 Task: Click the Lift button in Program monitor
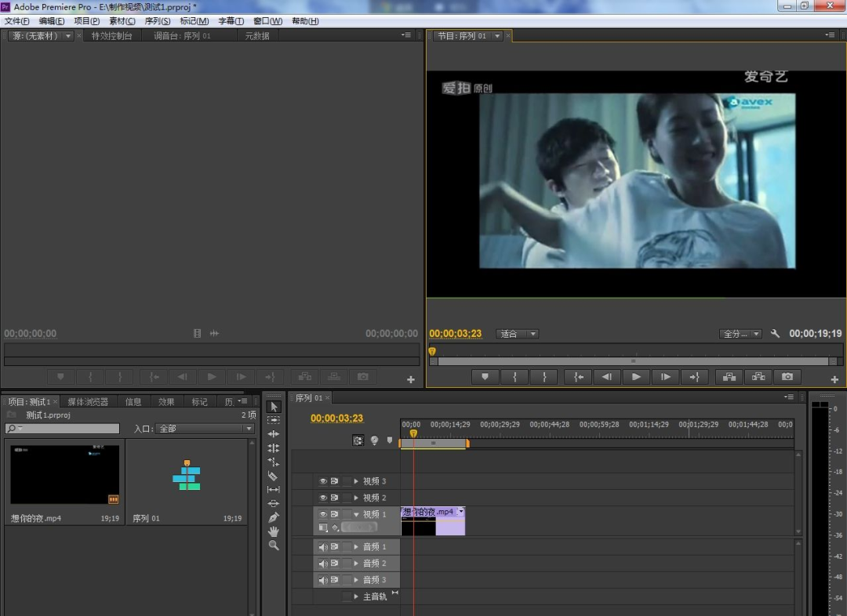click(729, 377)
